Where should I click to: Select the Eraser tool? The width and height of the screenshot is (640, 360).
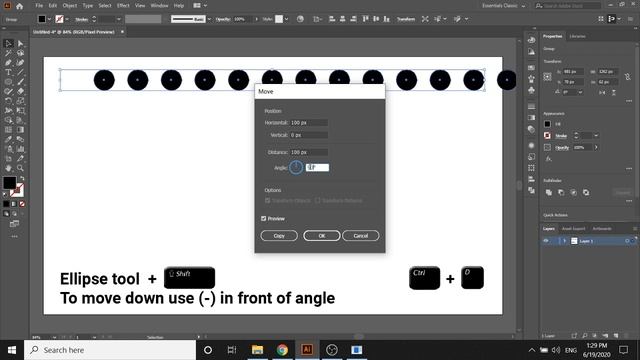point(20,91)
